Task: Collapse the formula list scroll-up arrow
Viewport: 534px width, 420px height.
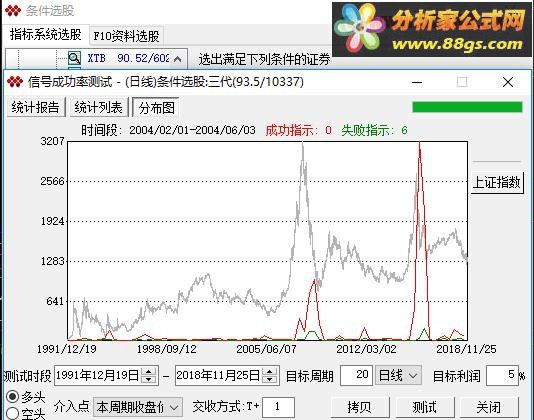Action: click(x=177, y=59)
